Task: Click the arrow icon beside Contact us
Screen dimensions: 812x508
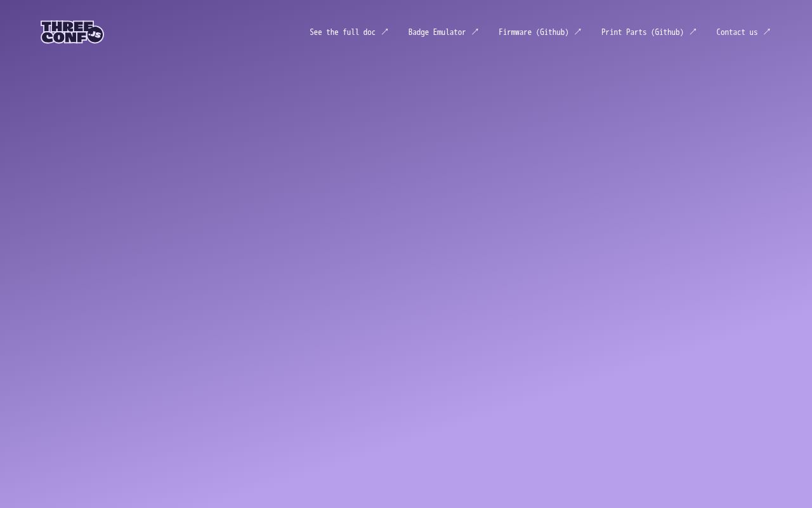Action: (x=767, y=32)
